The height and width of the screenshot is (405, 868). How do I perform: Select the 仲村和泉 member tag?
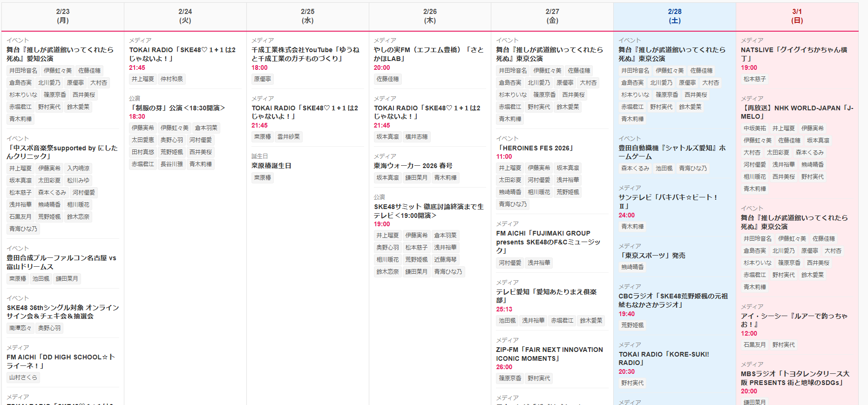click(171, 79)
